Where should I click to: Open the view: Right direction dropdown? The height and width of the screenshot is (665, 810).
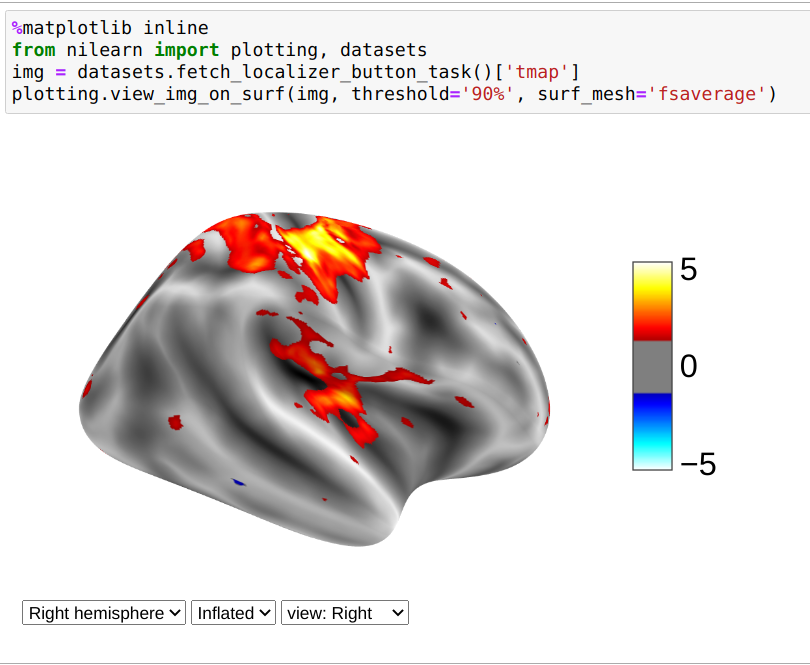(344, 612)
